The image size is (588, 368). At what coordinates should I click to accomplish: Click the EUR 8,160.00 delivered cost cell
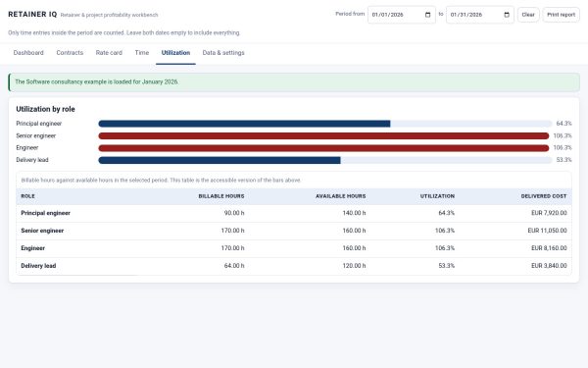pos(549,248)
